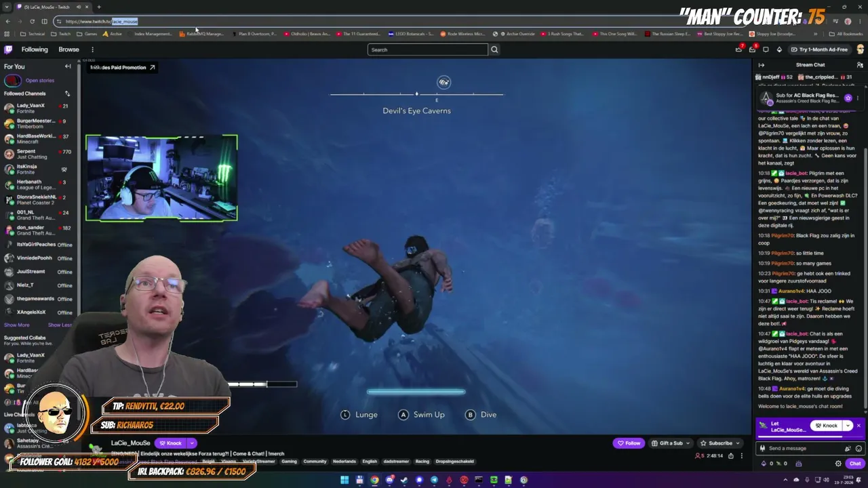The height and width of the screenshot is (488, 868).
Task: Open the Browse tab
Action: tap(68, 49)
